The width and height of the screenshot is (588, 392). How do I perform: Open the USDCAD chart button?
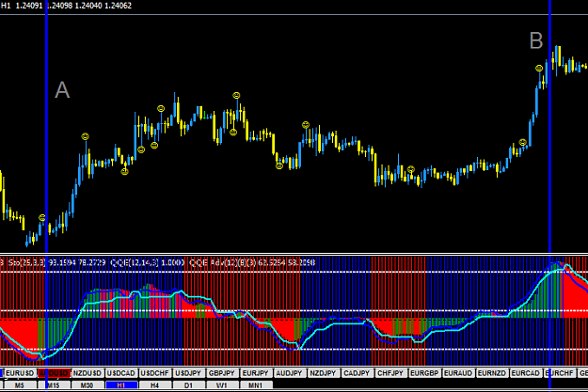[x=120, y=373]
